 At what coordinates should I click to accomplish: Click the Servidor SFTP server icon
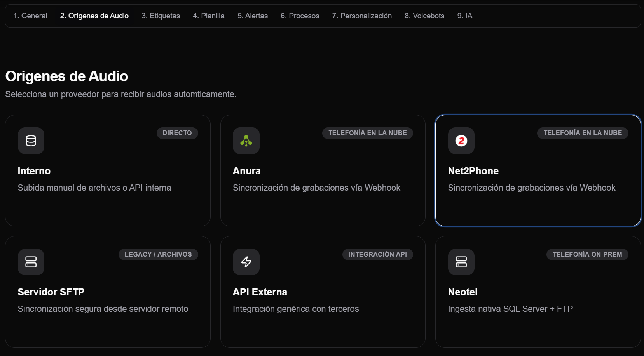coord(31,262)
